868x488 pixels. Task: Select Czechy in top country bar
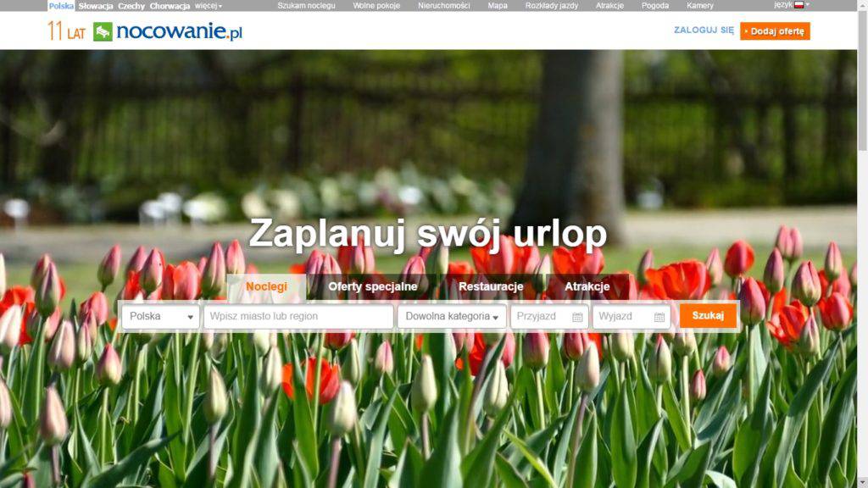(x=131, y=6)
